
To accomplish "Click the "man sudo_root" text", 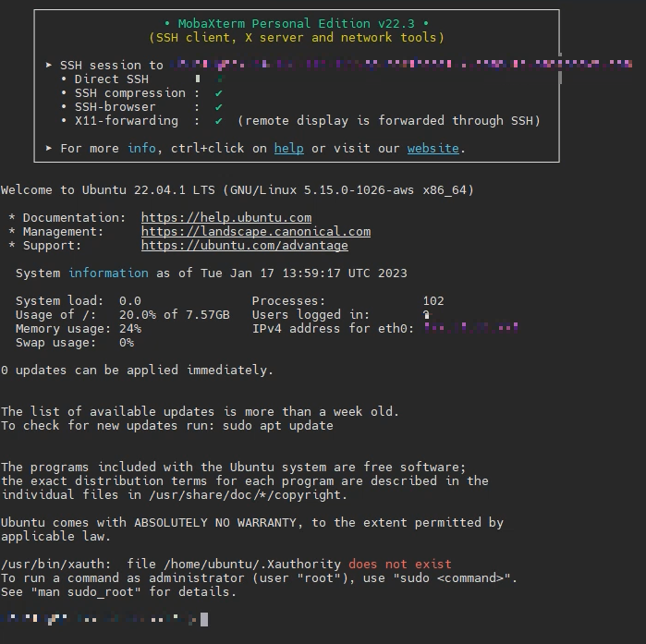I will [86, 591].
